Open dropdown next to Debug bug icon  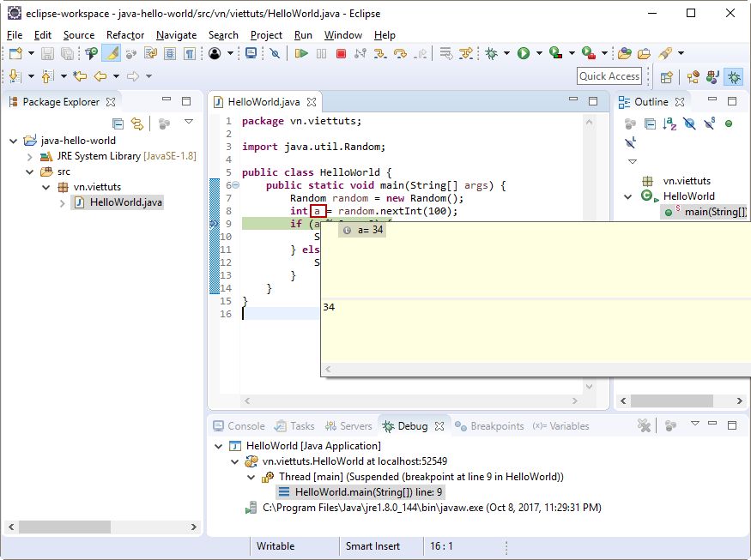[506, 53]
